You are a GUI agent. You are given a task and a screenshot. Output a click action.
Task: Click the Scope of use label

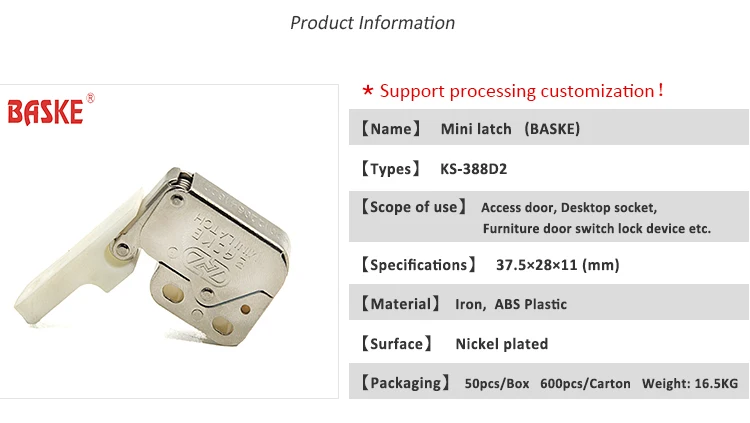point(414,207)
